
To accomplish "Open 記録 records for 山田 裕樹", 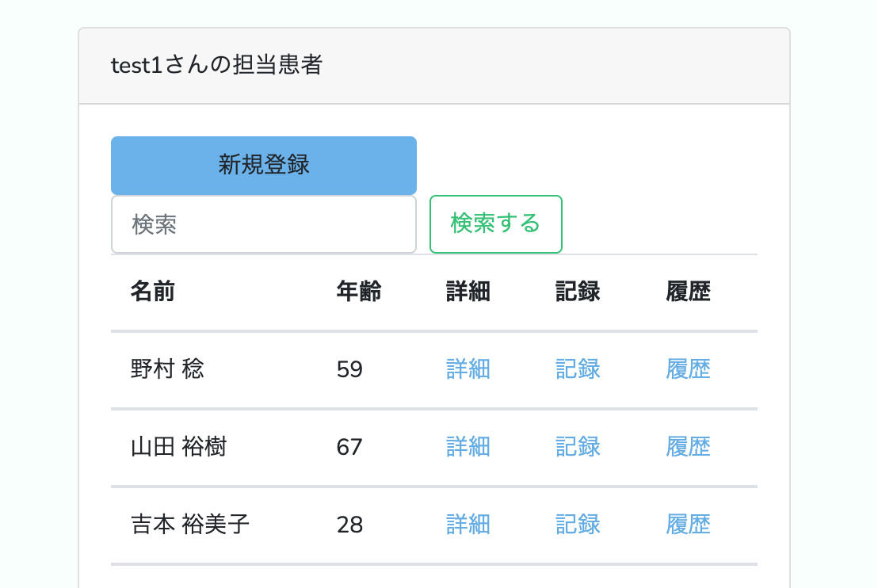I will (x=578, y=446).
